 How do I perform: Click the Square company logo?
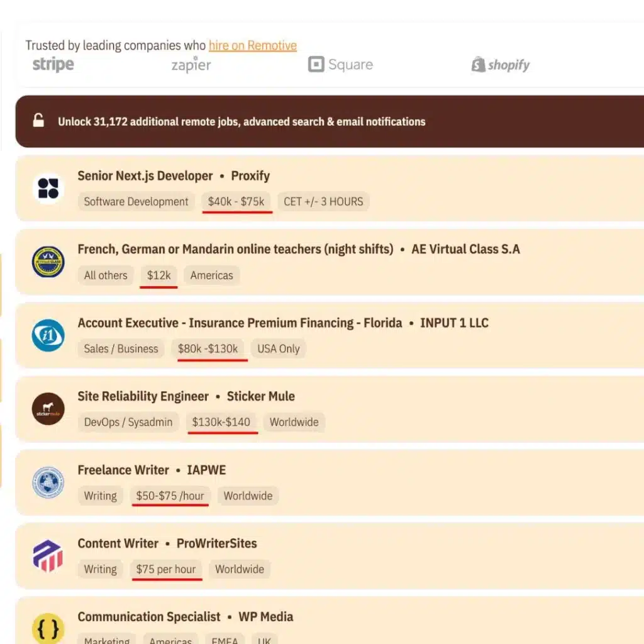[340, 64]
